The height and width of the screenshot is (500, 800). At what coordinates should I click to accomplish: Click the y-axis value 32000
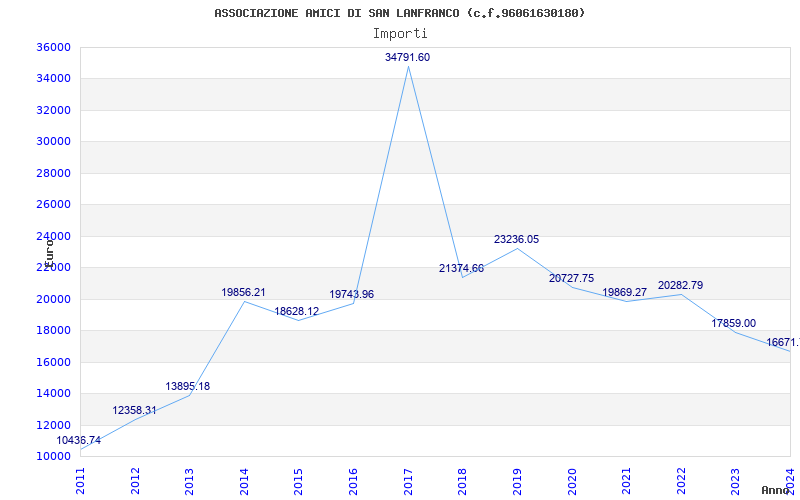coord(54,110)
